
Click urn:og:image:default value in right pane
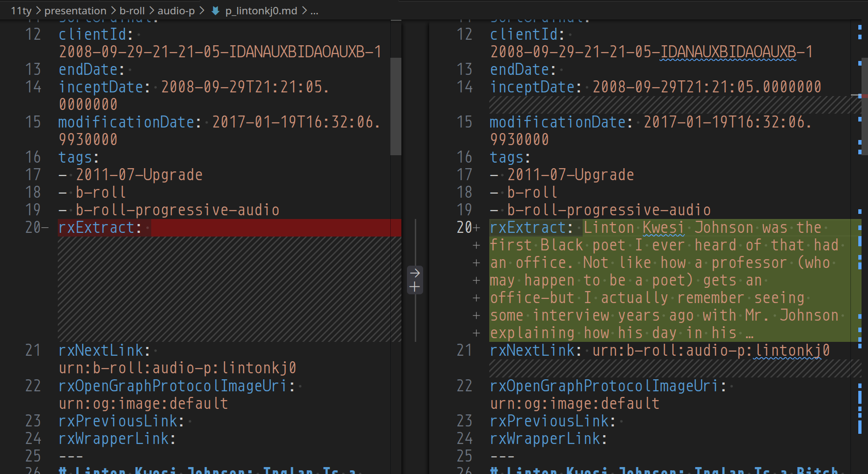[575, 403]
